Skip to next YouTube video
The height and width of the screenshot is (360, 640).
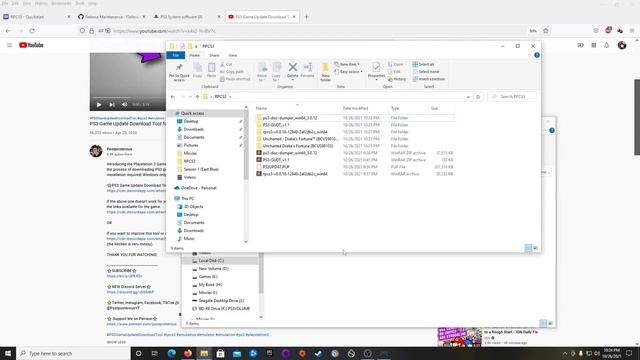(111, 105)
